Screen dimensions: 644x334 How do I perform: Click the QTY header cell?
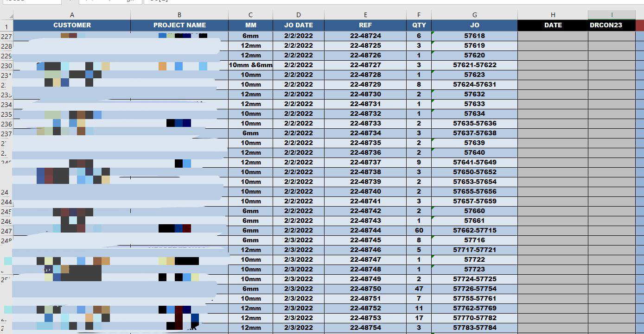point(419,25)
